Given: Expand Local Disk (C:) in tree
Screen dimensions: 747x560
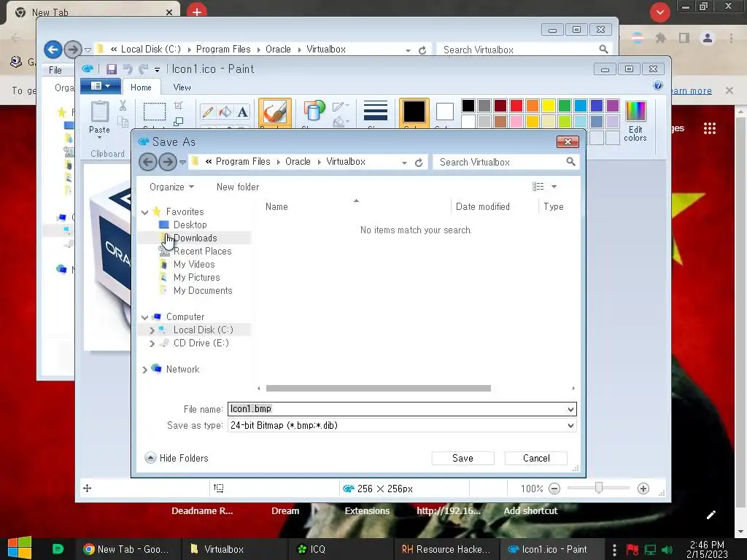Looking at the screenshot, I should 152,330.
